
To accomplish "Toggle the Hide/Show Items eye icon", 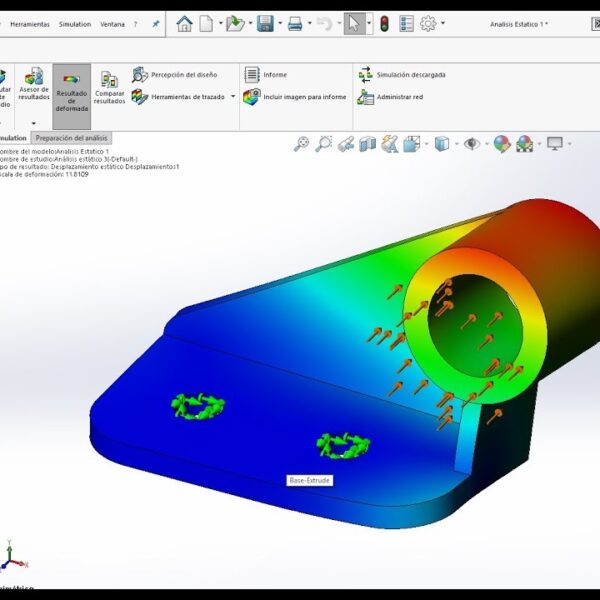I will coord(472,144).
